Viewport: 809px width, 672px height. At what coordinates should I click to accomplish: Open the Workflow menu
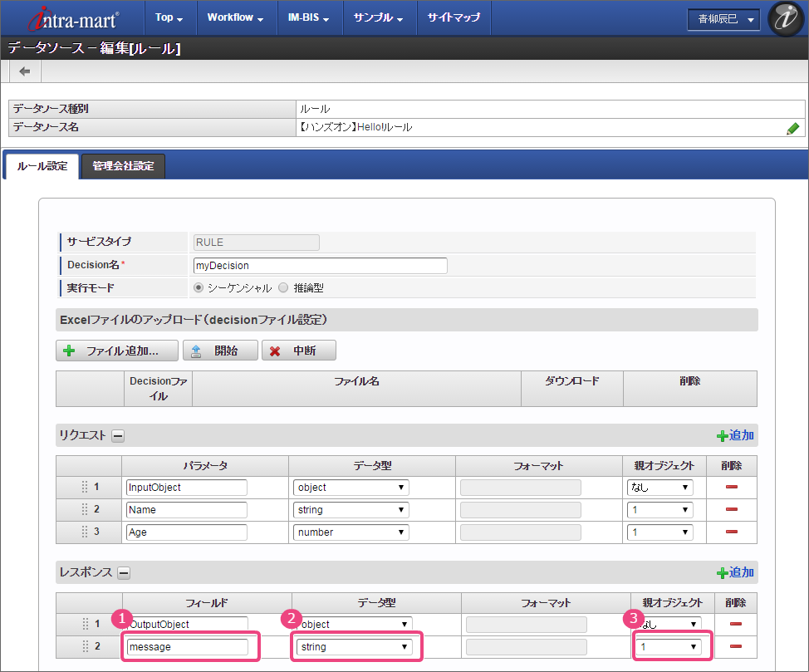point(235,17)
